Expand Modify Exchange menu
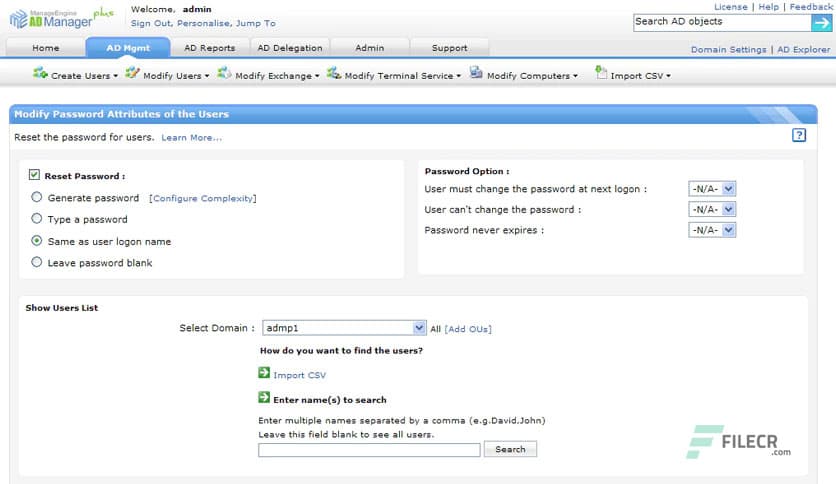836x484 pixels. (x=317, y=76)
